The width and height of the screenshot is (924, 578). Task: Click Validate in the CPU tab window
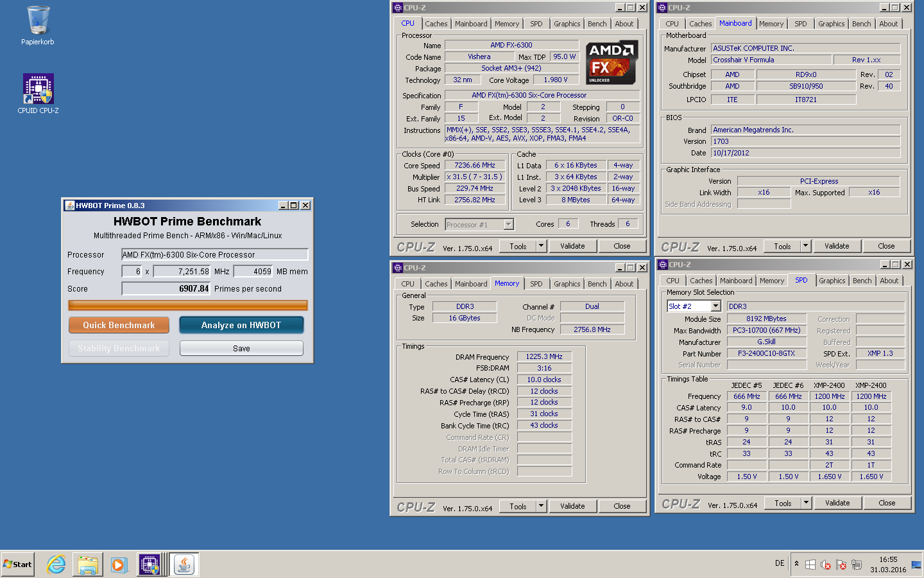coord(572,246)
